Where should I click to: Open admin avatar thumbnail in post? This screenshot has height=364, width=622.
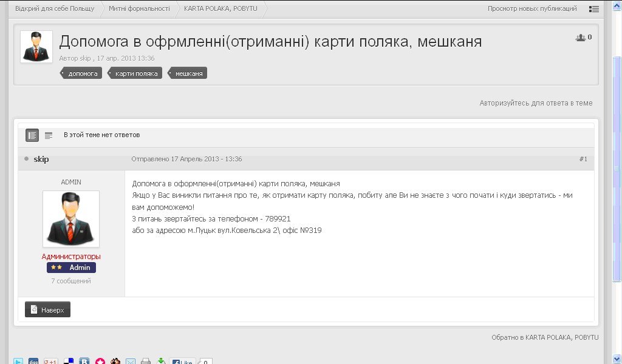[71, 218]
